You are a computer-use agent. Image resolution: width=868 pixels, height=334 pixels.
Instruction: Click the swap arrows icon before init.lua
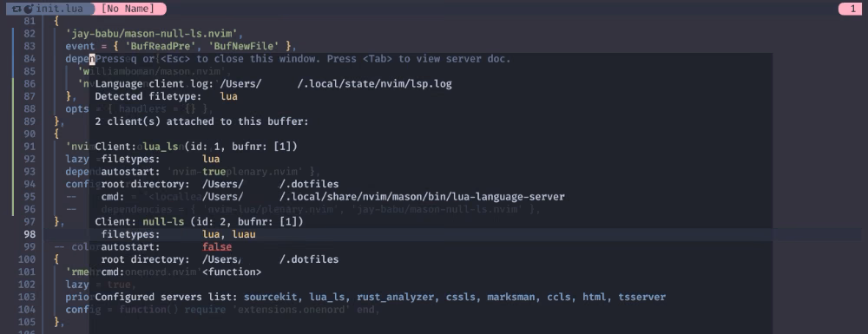(16, 9)
